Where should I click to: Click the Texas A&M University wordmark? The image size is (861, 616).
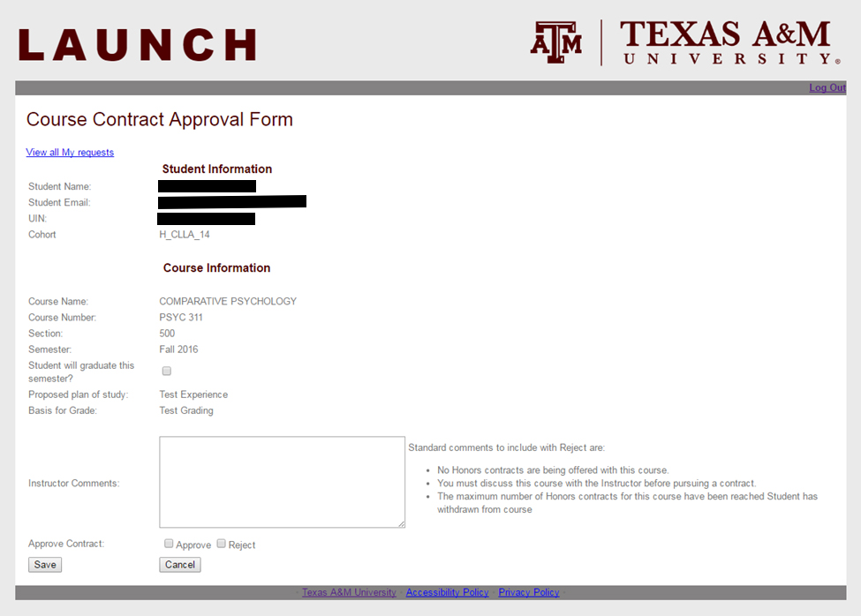click(730, 42)
